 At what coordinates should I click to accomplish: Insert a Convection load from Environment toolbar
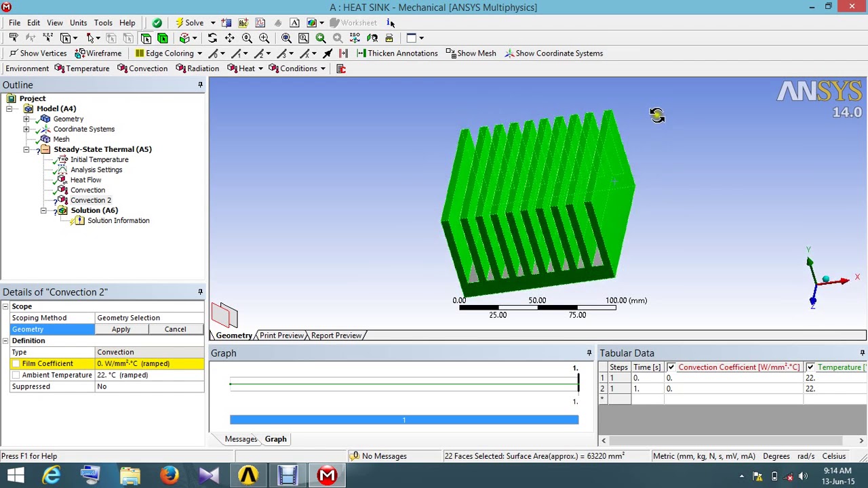[x=142, y=68]
